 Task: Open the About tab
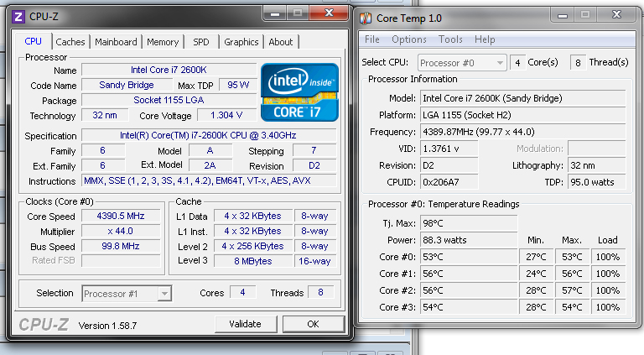click(281, 42)
